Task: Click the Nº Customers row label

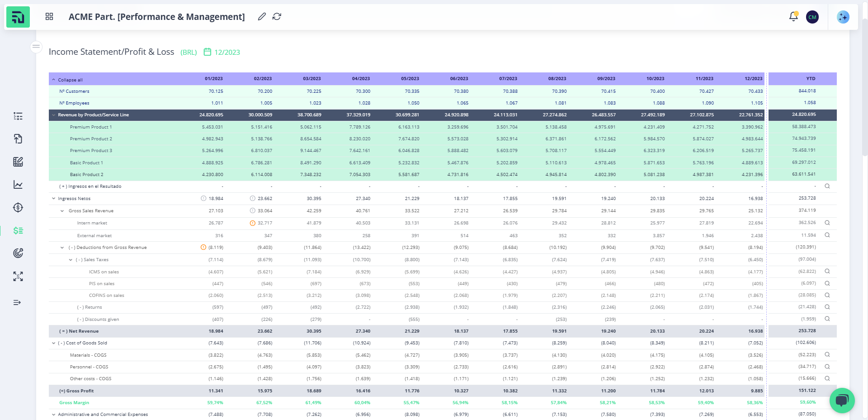Action: 74,91
